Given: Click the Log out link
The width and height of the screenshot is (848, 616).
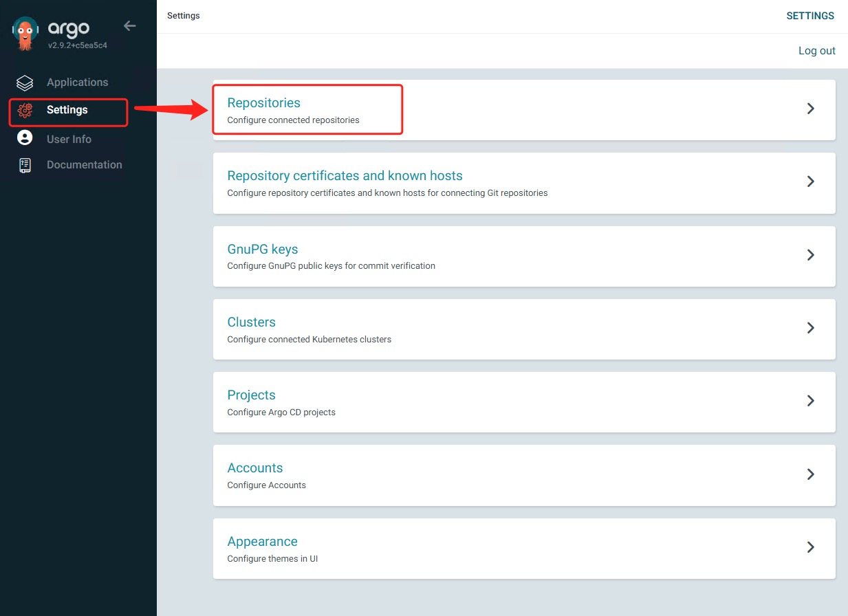Looking at the screenshot, I should (x=816, y=51).
